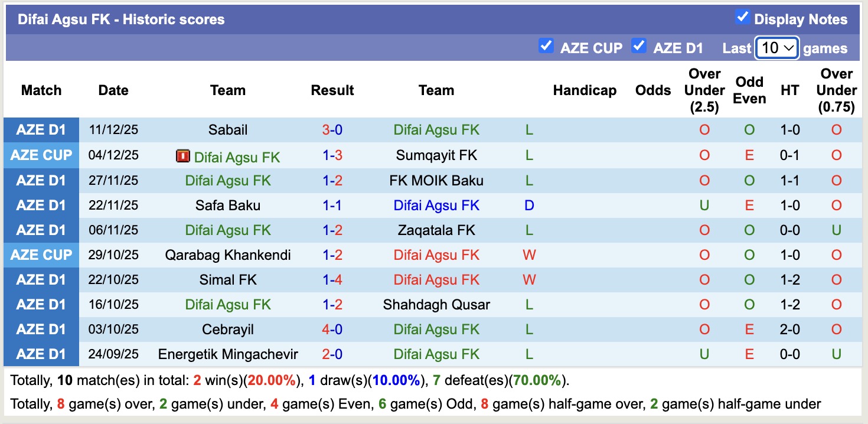Click the 3-0 result of the Sabail match

(332, 130)
